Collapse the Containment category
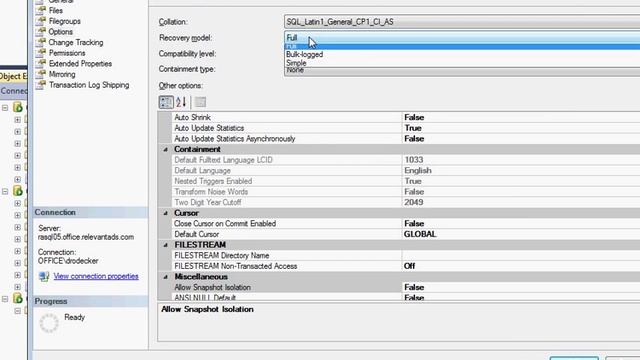 pos(165,149)
